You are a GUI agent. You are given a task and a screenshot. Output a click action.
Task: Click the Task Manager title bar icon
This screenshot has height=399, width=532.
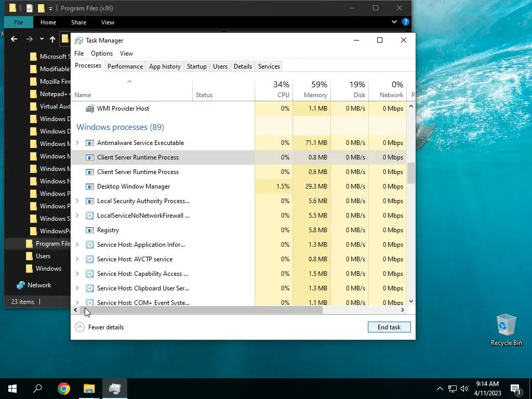(79, 41)
